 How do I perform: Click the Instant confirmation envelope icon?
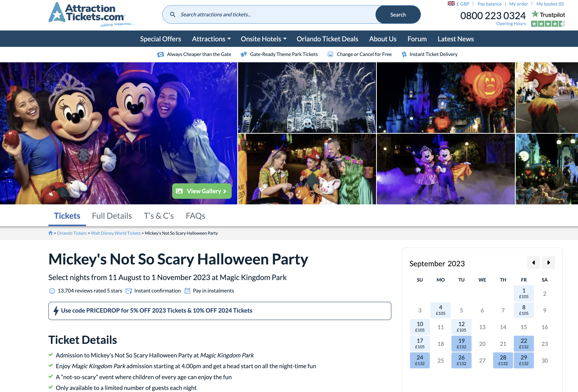coord(129,291)
